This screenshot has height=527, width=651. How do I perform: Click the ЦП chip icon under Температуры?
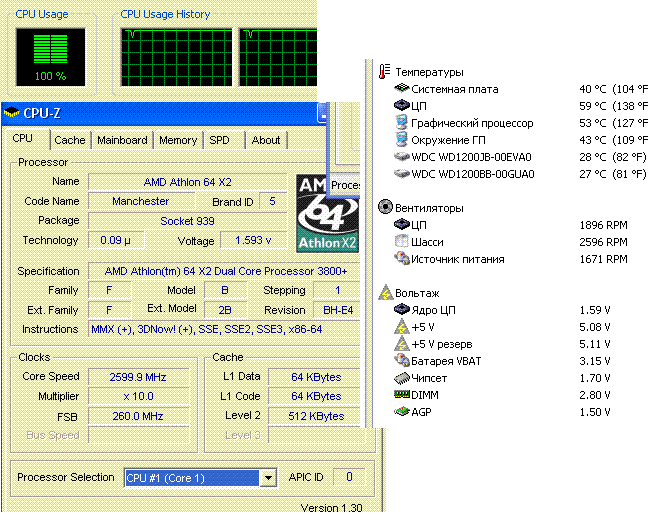click(401, 105)
